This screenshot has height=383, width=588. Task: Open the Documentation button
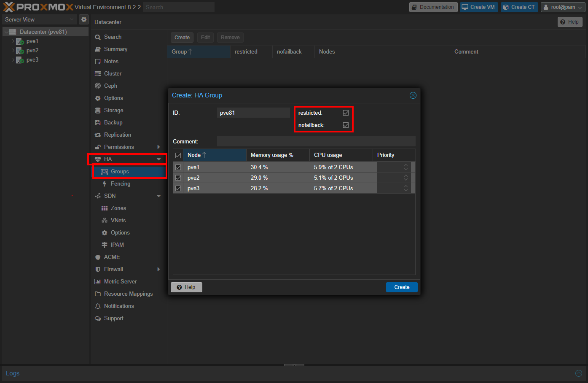(x=433, y=7)
